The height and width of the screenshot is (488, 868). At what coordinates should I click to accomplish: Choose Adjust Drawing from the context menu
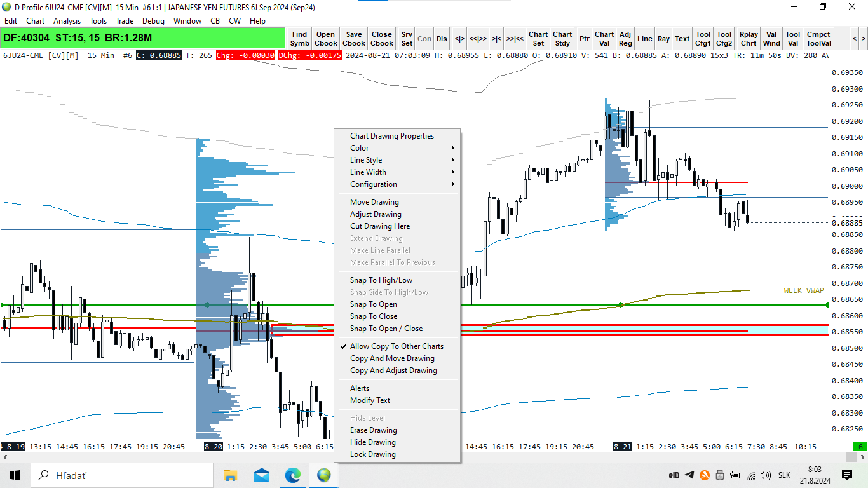(x=397, y=214)
